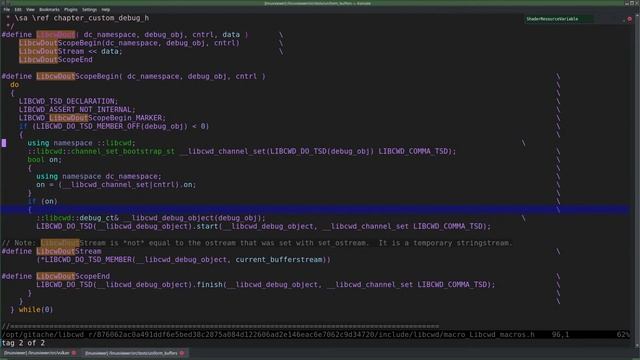Click 'LIBCWD_TSD_DECLARATION;' line

click(68, 101)
